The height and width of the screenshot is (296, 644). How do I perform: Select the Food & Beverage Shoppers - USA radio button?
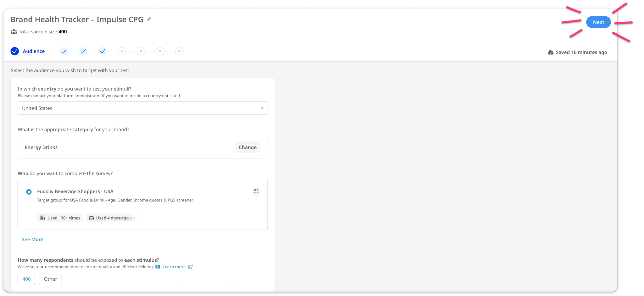pyautogui.click(x=29, y=192)
